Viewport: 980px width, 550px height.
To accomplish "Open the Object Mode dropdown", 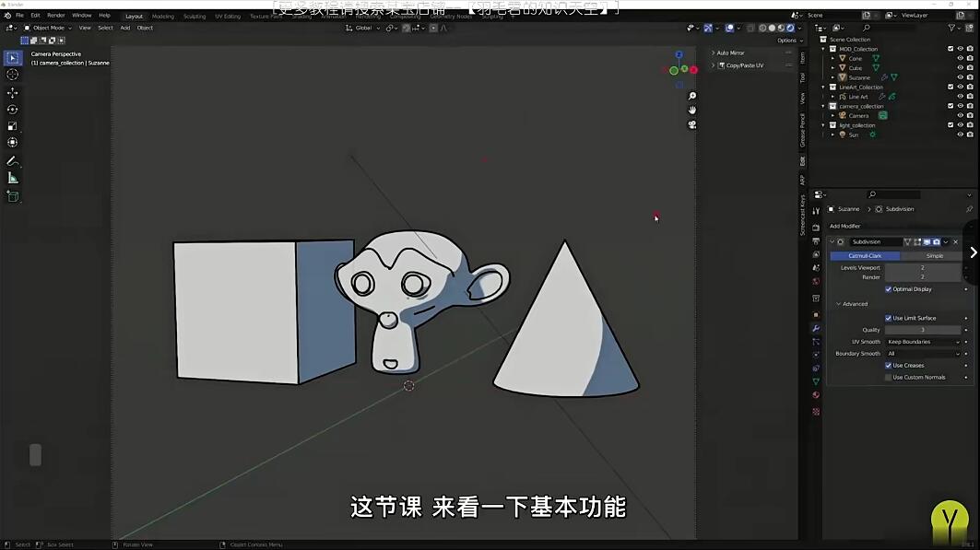I will (48, 28).
